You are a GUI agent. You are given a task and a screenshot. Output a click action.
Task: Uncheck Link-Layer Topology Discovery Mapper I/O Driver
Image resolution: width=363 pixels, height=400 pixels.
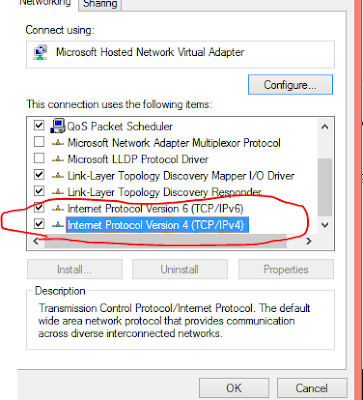pos(39,175)
